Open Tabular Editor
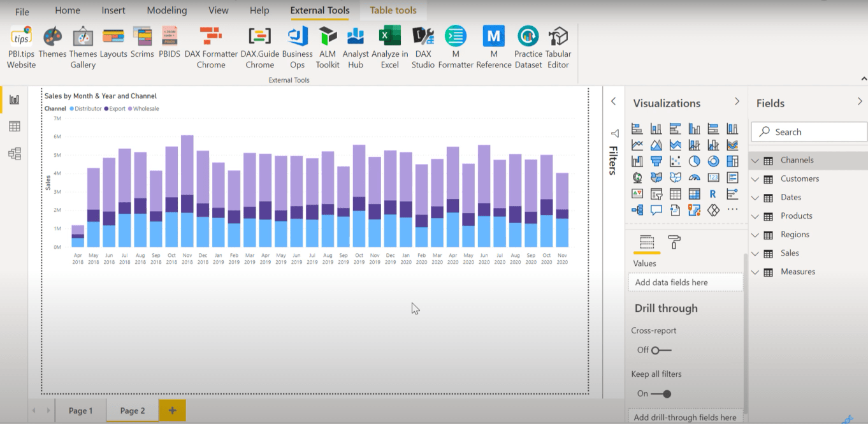Viewport: 868px width, 424px height. pyautogui.click(x=558, y=47)
